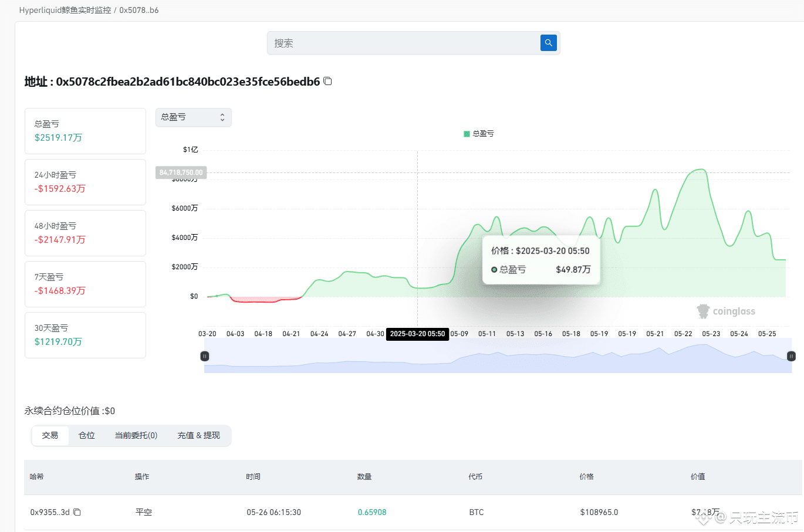Click the BTC token cell
Screen dimensions: 804x532
pos(477,512)
